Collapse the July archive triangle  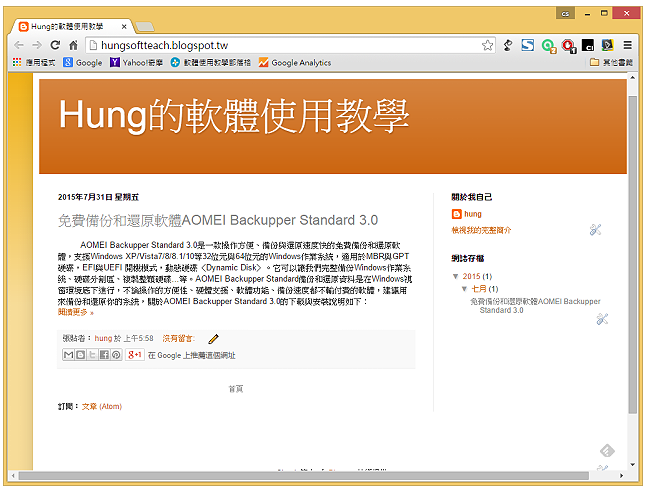coord(465,289)
